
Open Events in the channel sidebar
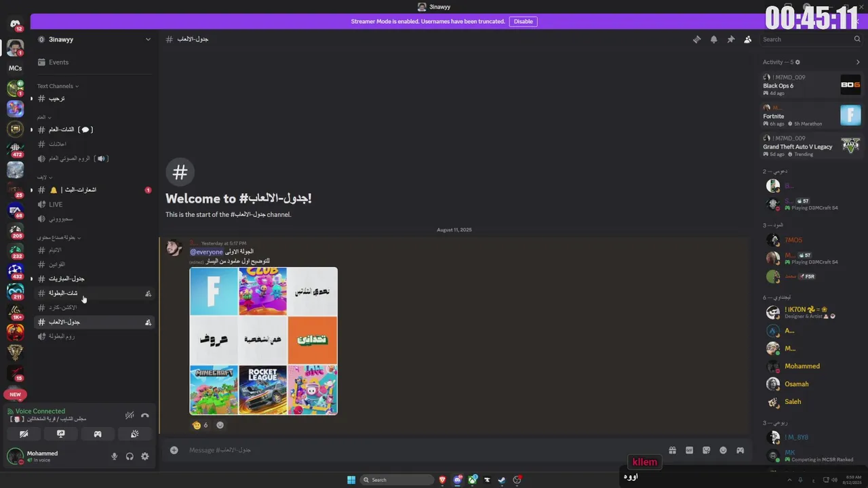(x=94, y=62)
